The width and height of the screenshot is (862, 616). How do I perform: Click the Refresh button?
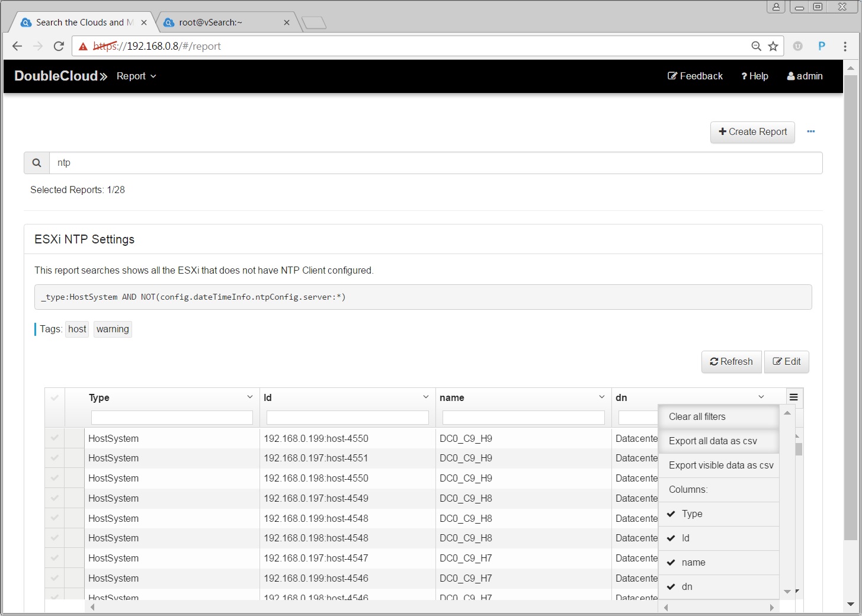pyautogui.click(x=731, y=362)
